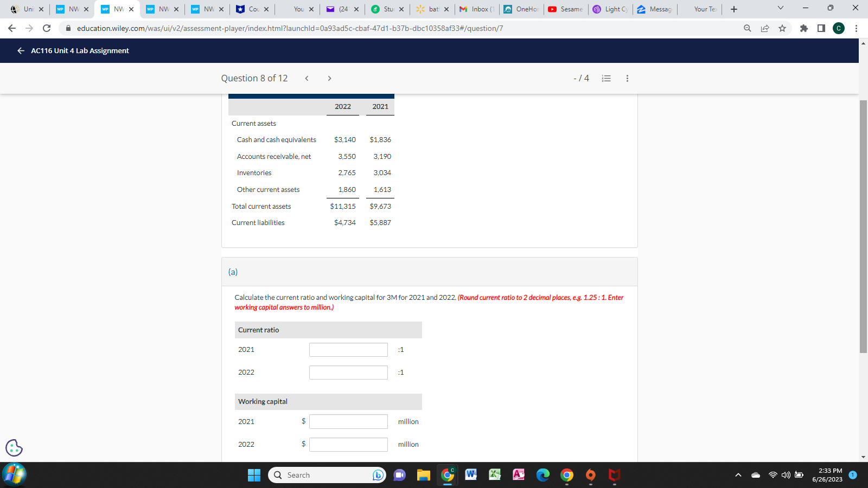868x488 pixels.
Task: Show hidden system tray icons
Action: pyautogui.click(x=738, y=475)
